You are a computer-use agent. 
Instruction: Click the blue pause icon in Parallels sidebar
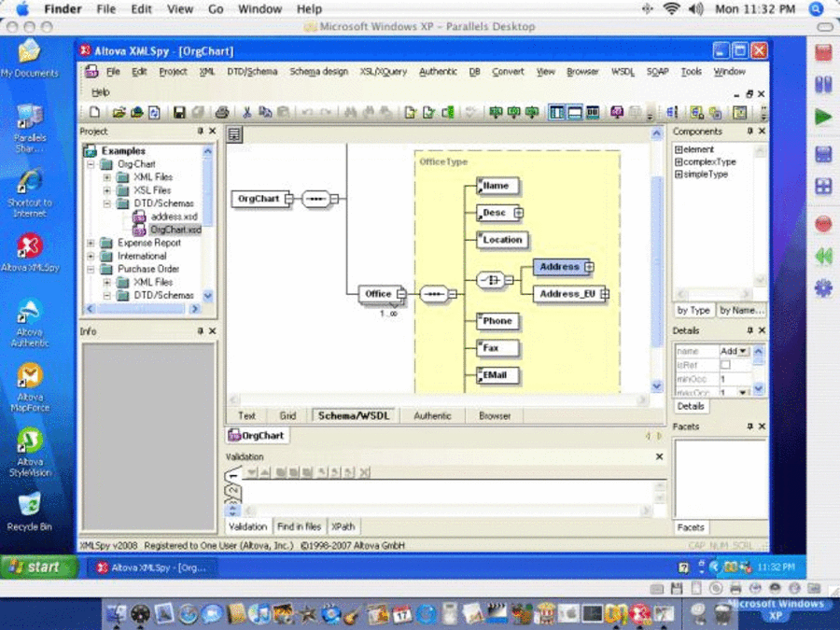click(823, 85)
